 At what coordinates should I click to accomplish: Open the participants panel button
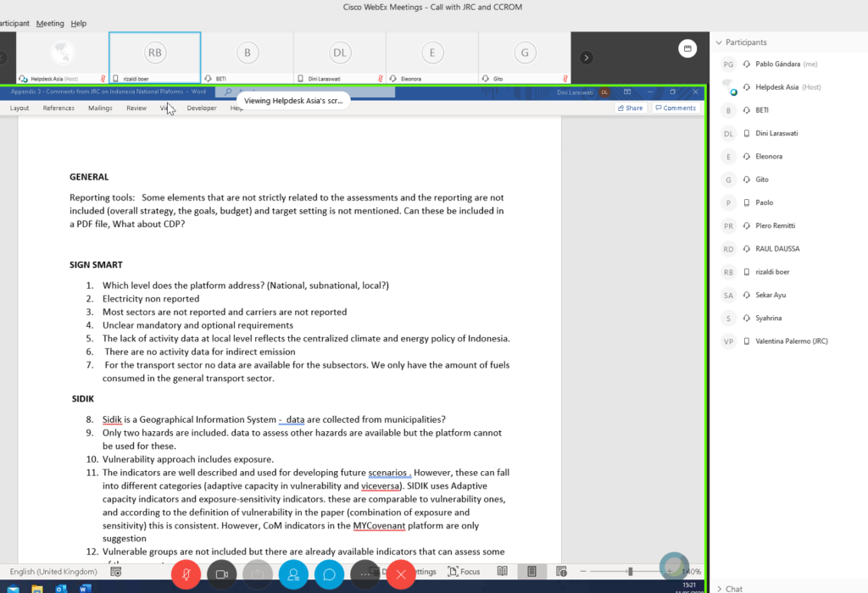pos(293,574)
